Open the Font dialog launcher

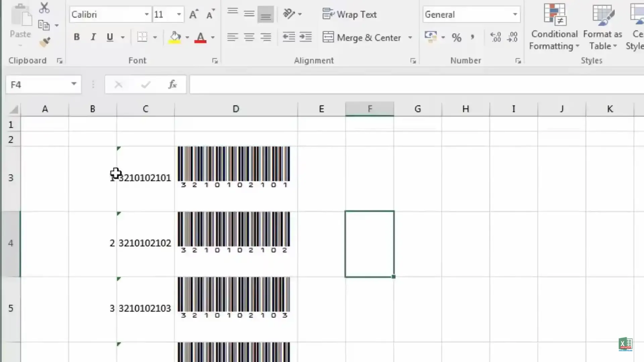[215, 61]
